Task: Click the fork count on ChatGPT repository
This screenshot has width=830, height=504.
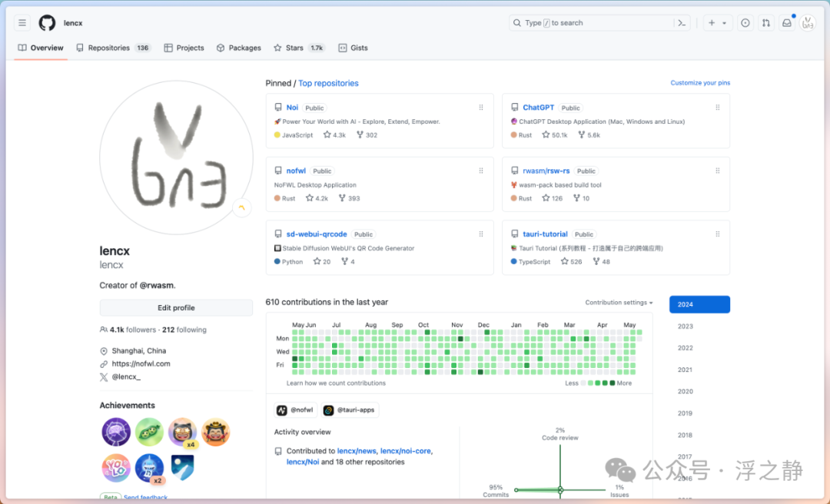Action: click(589, 135)
